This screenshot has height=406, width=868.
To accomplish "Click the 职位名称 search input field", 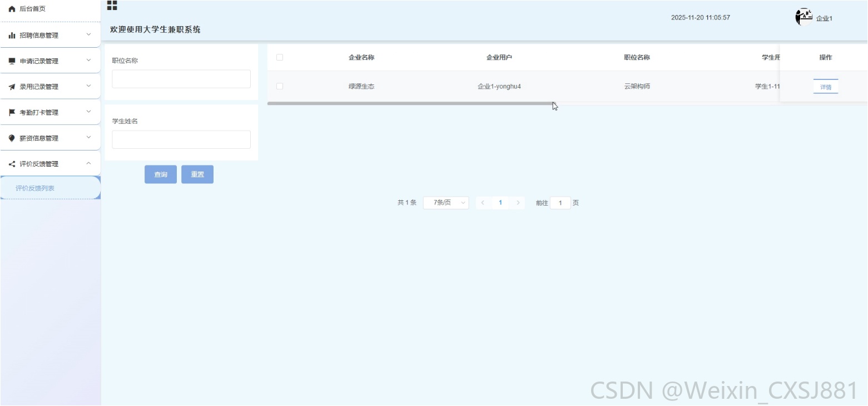I will coord(181,79).
